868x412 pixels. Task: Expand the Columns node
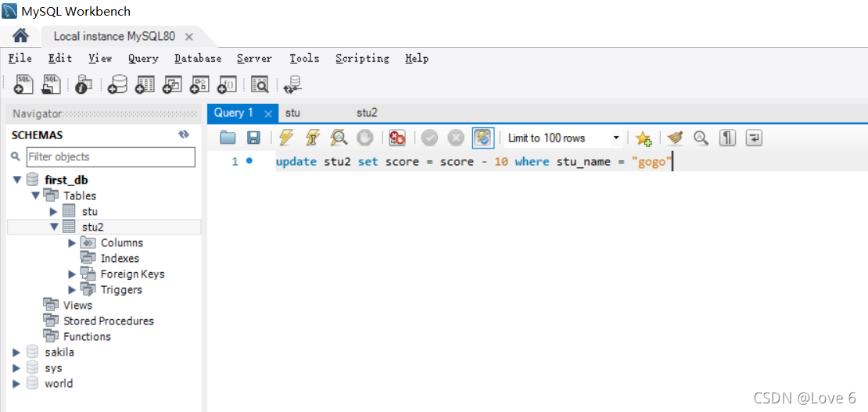tap(72, 242)
